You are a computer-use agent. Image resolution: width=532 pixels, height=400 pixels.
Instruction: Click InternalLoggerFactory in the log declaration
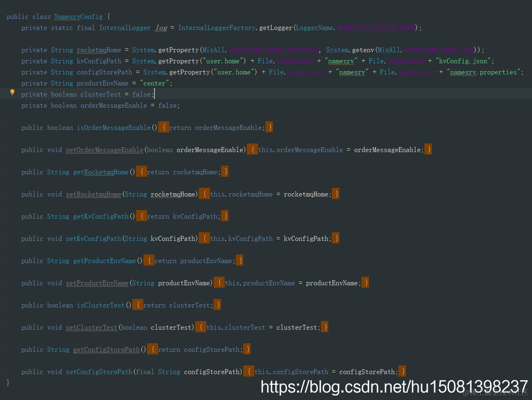(x=216, y=28)
